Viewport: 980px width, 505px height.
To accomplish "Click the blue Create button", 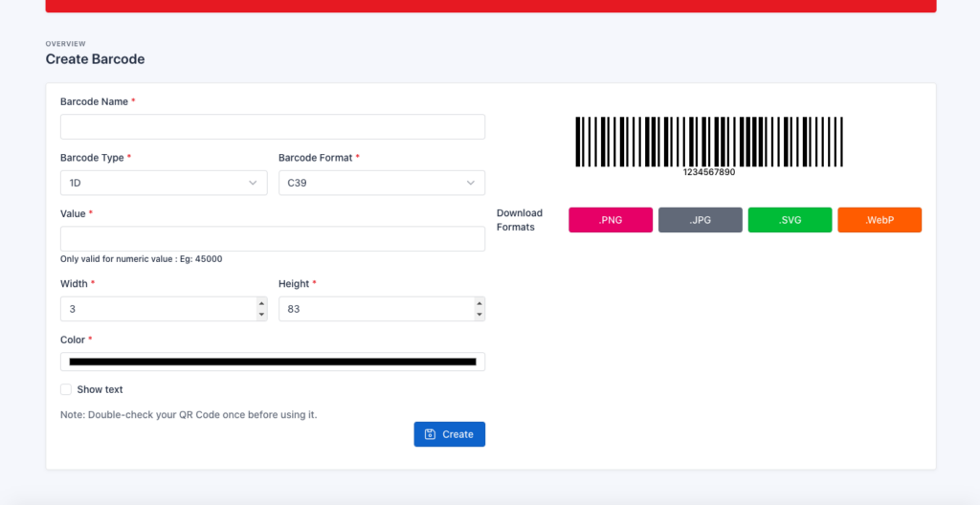I will pyautogui.click(x=450, y=434).
